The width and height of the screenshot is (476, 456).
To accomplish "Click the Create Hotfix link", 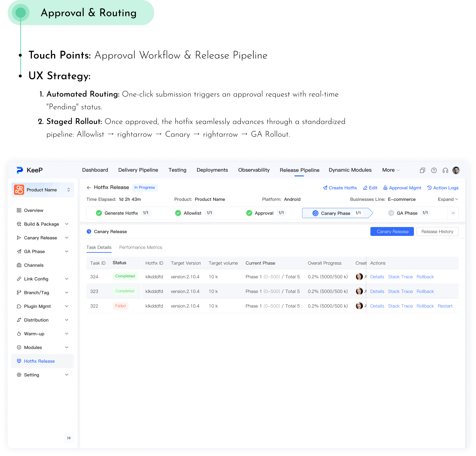I will click(x=340, y=188).
